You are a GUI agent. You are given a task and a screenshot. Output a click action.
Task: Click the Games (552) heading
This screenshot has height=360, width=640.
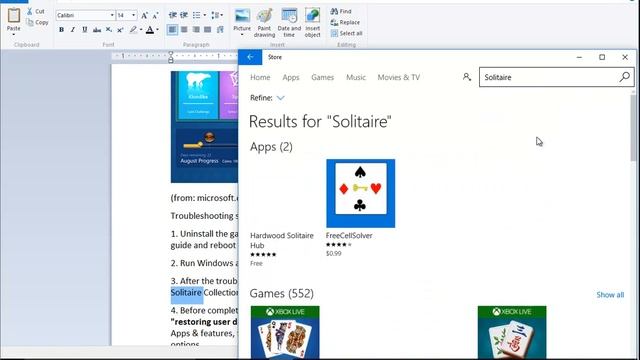(x=282, y=293)
